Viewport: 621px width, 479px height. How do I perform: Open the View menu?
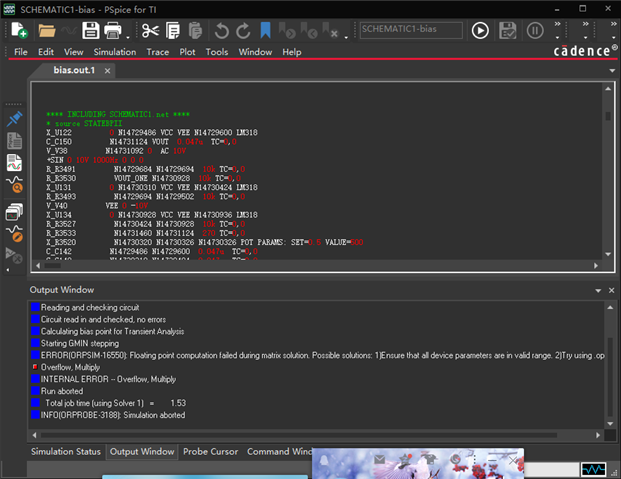tap(74, 52)
